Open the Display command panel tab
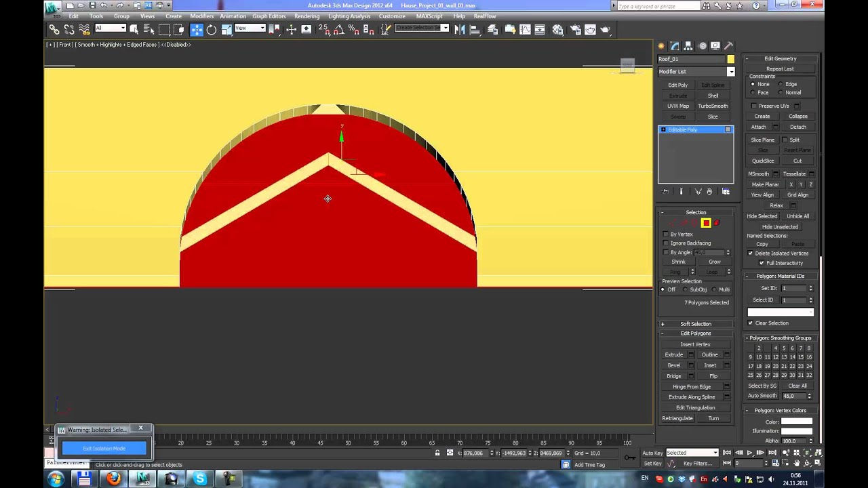Image resolution: width=868 pixels, height=488 pixels. (715, 46)
